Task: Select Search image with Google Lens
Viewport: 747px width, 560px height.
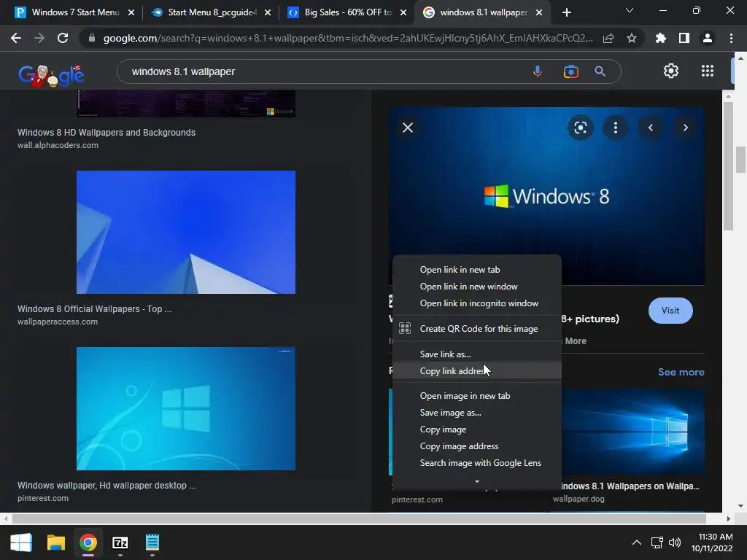Action: coord(477,462)
